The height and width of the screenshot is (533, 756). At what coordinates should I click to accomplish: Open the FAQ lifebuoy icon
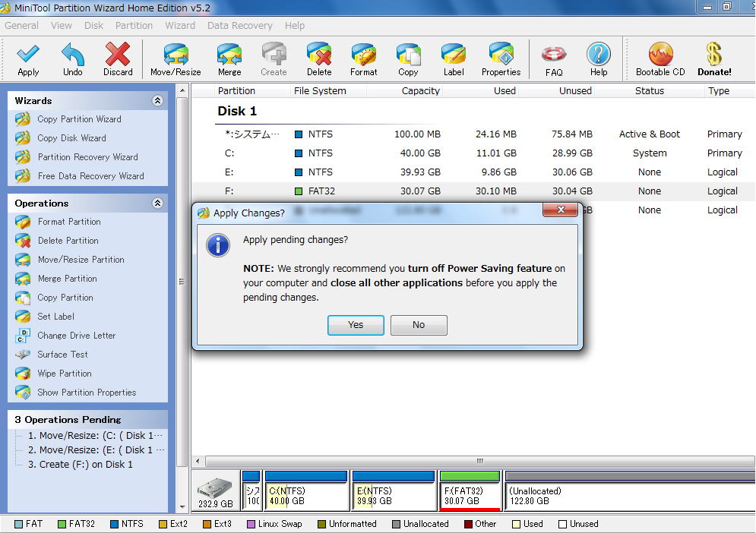pyautogui.click(x=553, y=54)
